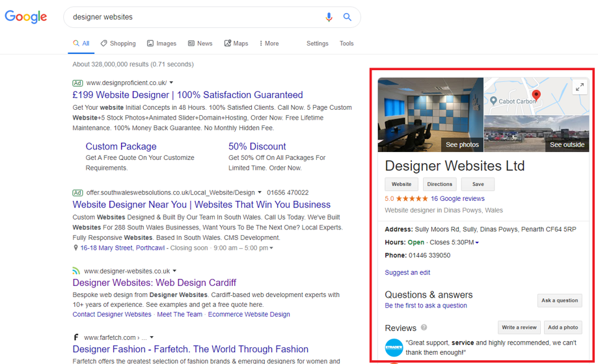
Task: Click the red map pin marker
Action: coord(536,96)
